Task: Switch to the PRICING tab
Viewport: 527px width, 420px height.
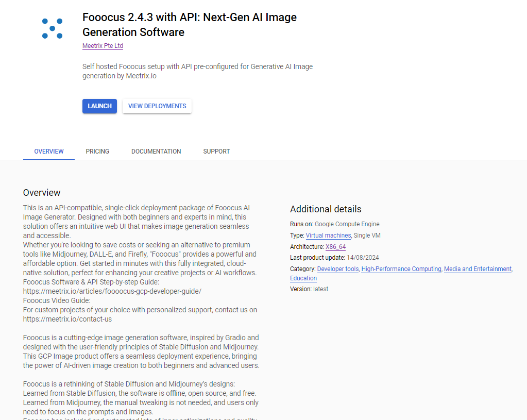Action: click(97, 151)
